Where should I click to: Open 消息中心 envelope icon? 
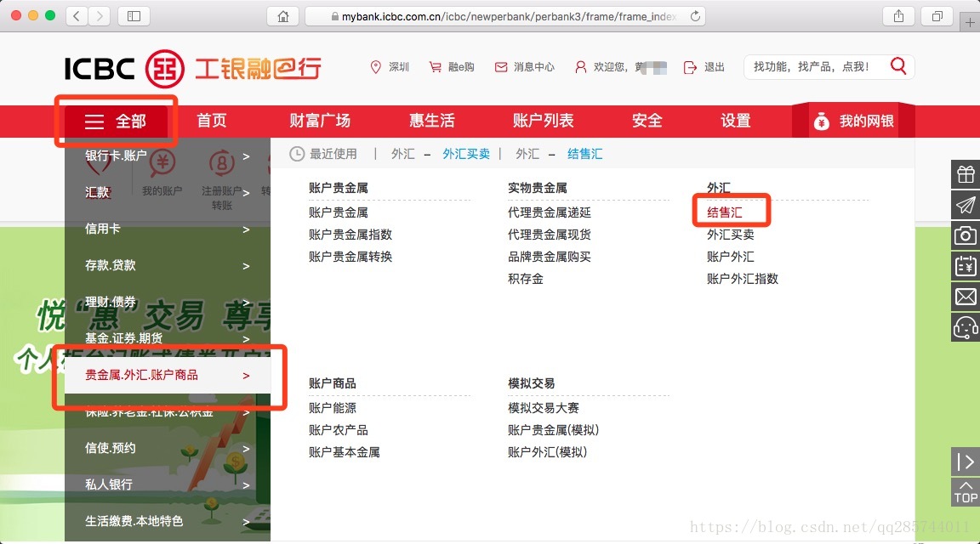tap(500, 67)
